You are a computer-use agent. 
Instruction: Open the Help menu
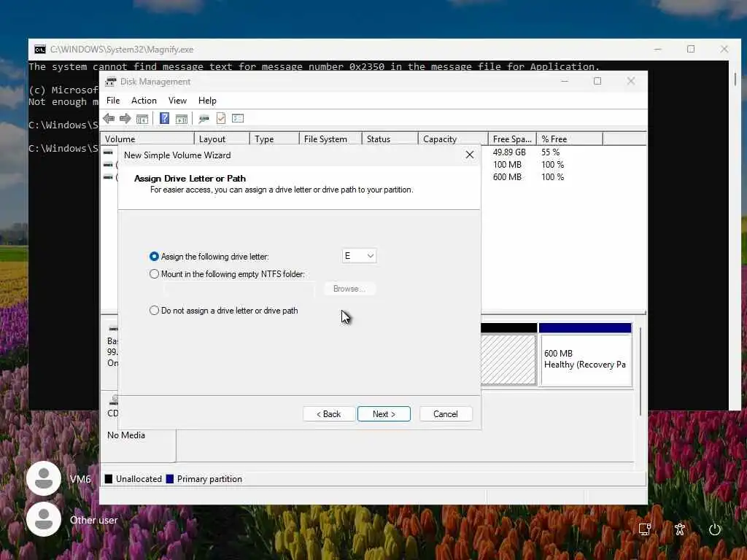[207, 101]
